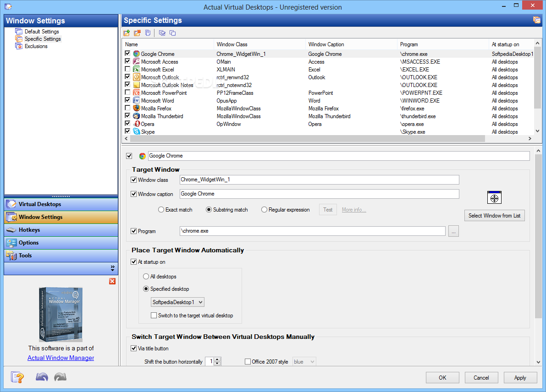Undo last change with blue arrow
The width and height of the screenshot is (546, 392).
coord(42,377)
